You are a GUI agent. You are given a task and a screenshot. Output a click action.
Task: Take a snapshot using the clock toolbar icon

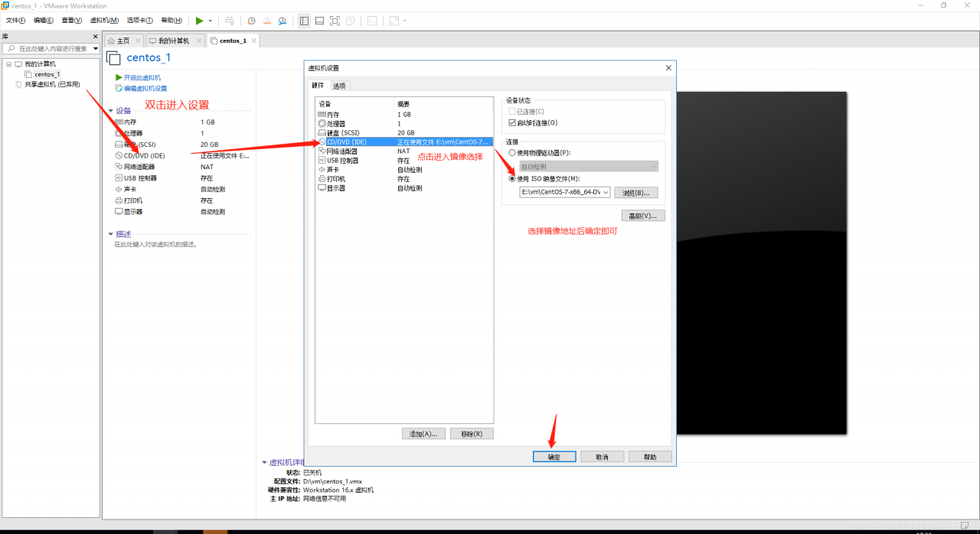(x=251, y=21)
